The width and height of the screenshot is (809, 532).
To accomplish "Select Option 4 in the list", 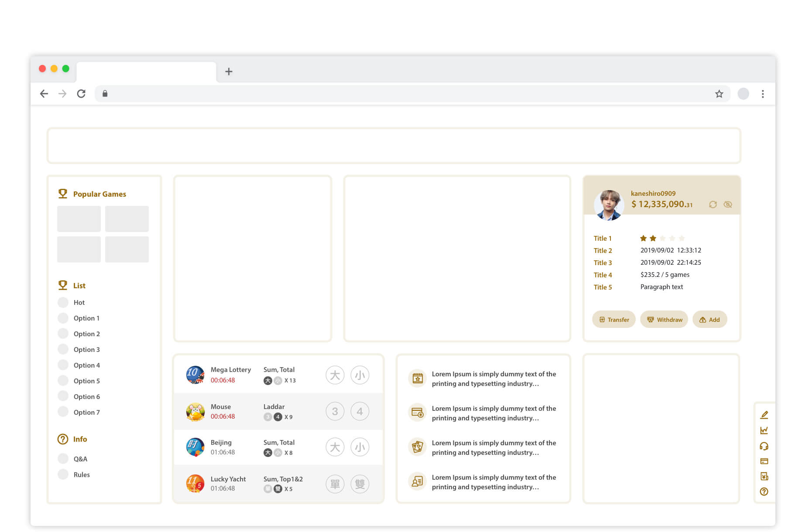I will click(x=79, y=365).
